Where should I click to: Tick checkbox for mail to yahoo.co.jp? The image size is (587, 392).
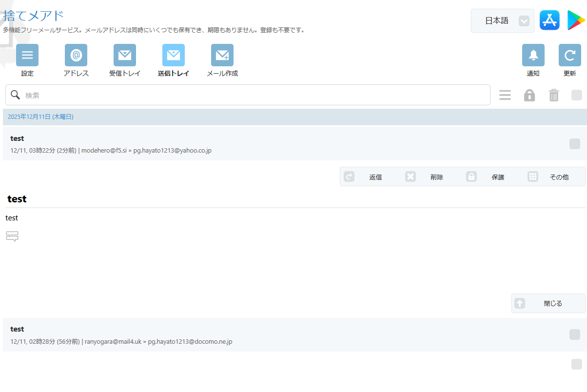click(x=575, y=144)
